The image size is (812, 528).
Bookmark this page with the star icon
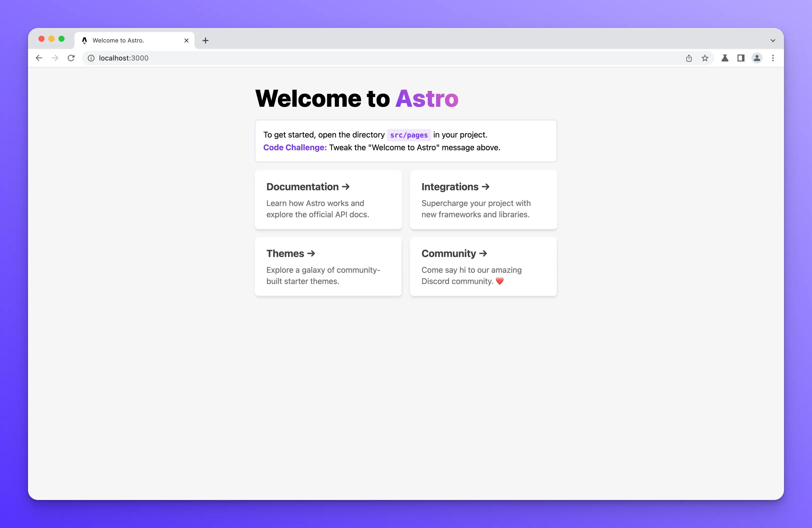pyautogui.click(x=705, y=58)
